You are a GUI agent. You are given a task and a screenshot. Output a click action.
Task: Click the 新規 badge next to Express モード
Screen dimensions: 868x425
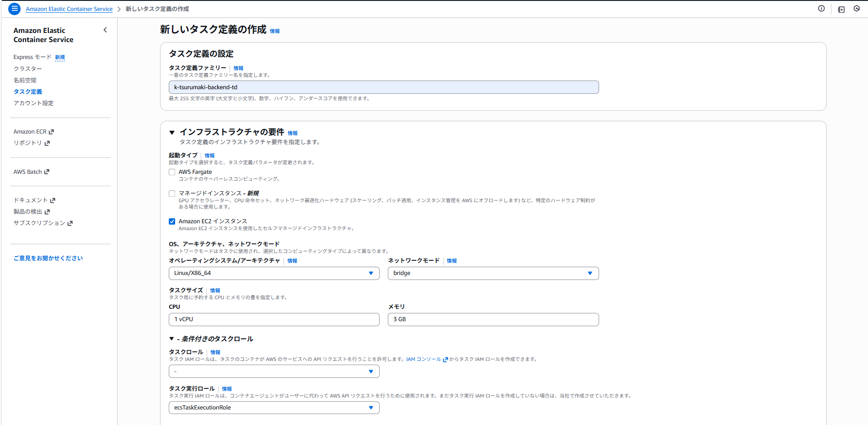pos(60,57)
